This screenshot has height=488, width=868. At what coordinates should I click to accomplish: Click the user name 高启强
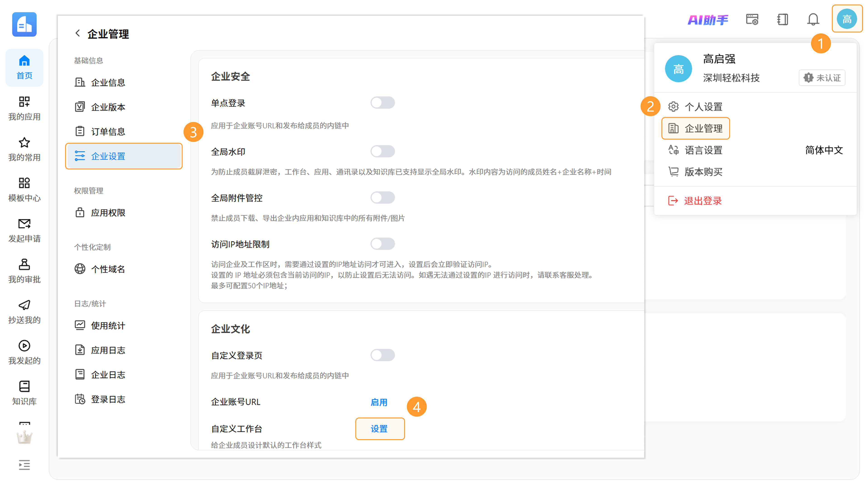[x=719, y=59]
